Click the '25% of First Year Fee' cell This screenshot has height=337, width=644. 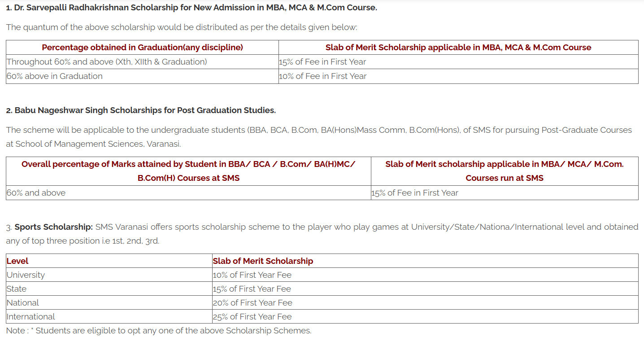click(252, 316)
